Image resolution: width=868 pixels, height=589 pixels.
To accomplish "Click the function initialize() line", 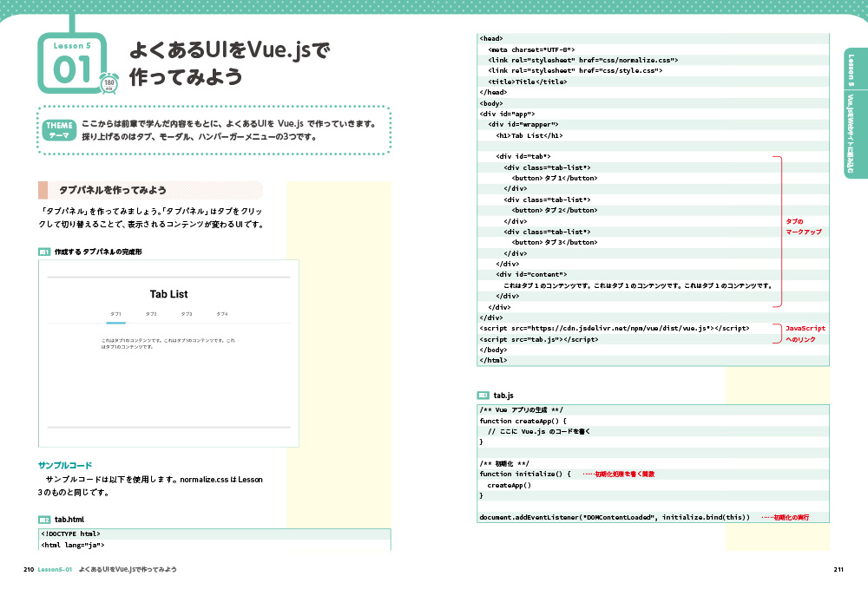I will pos(525,474).
